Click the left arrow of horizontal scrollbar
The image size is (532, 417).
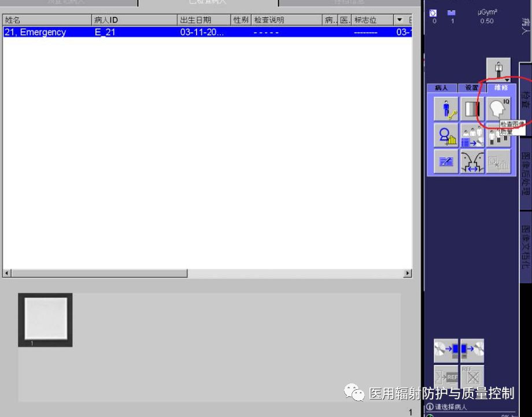7,273
